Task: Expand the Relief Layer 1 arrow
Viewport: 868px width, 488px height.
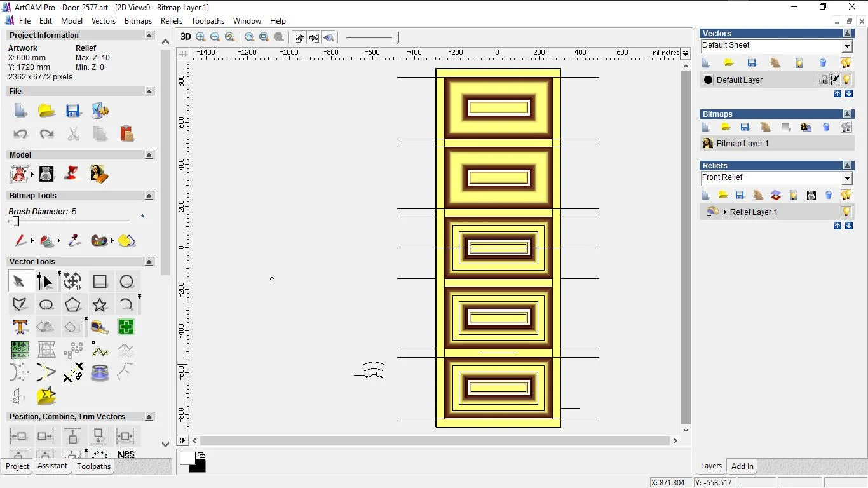Action: click(725, 212)
